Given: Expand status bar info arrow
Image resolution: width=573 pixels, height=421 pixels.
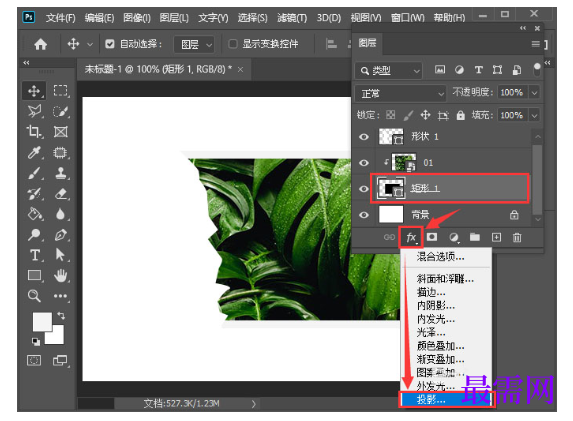Looking at the screenshot, I should coord(253,404).
